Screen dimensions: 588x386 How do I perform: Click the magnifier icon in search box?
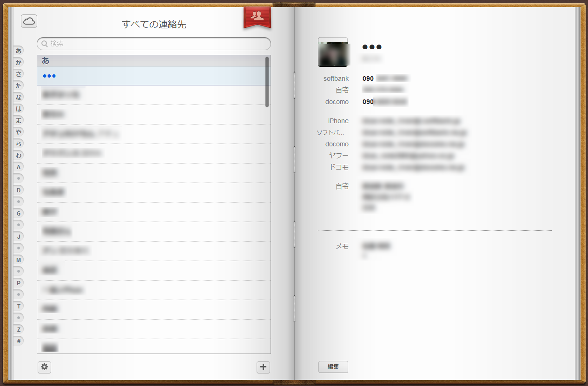click(45, 44)
